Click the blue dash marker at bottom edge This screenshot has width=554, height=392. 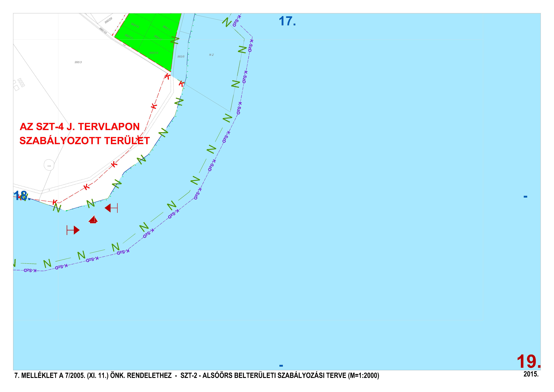(x=281, y=366)
